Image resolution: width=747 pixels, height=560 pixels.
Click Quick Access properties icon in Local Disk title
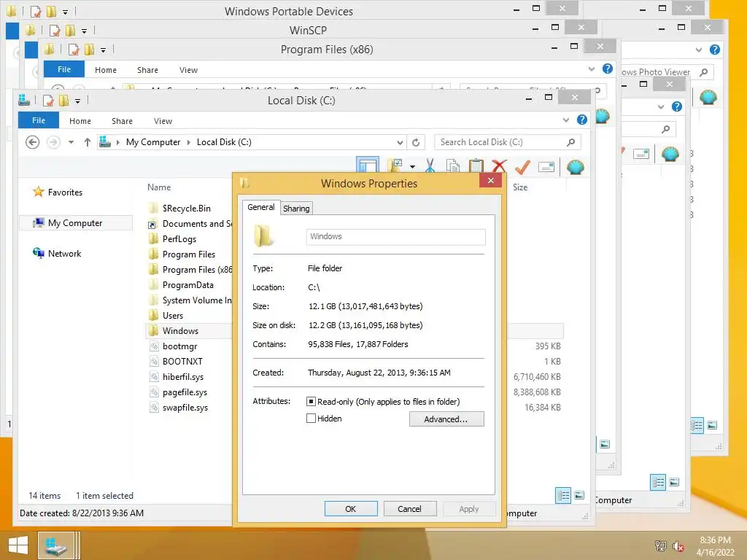[48, 100]
